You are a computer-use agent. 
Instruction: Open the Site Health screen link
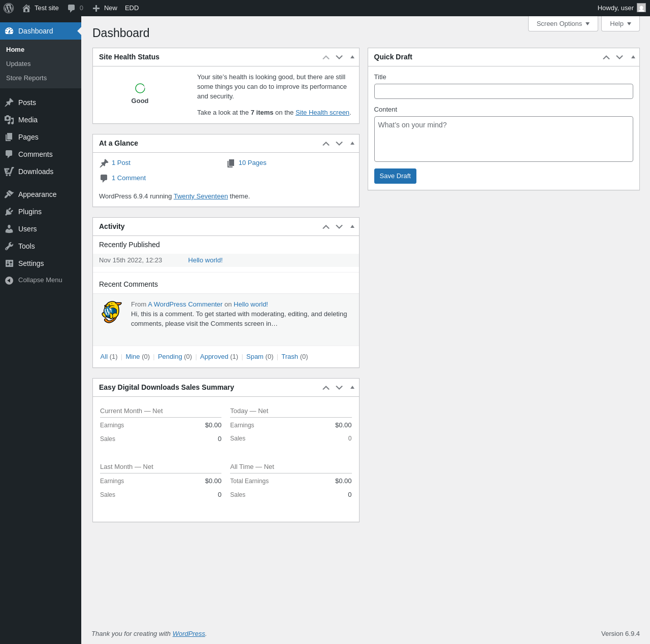click(322, 113)
